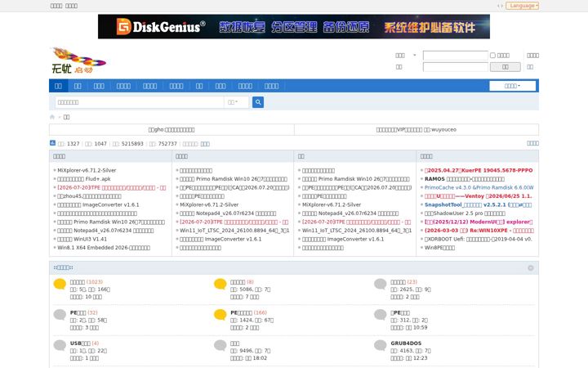Click the bubble icon of PE forum (166)
Viewport: 588px width, 368px height.
pyautogui.click(x=220, y=315)
